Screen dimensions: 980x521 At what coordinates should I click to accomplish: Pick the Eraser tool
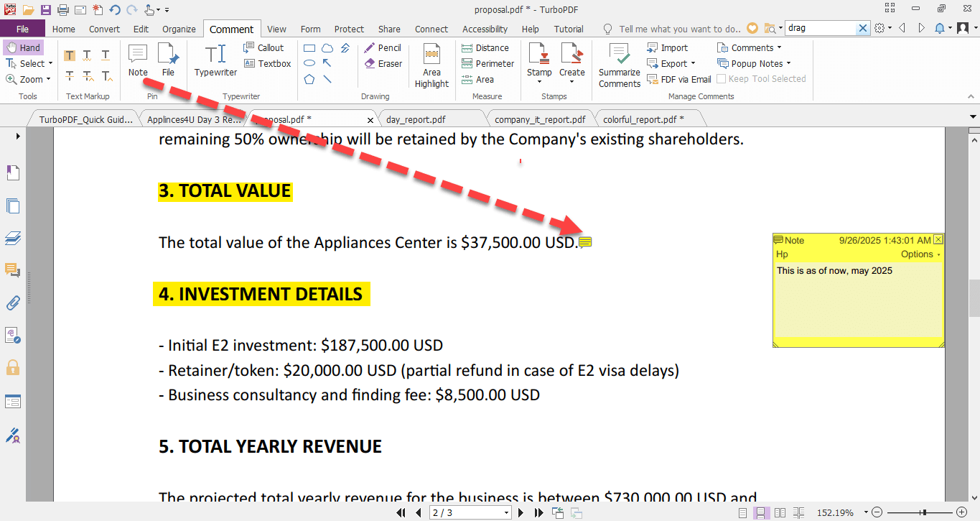pos(383,63)
